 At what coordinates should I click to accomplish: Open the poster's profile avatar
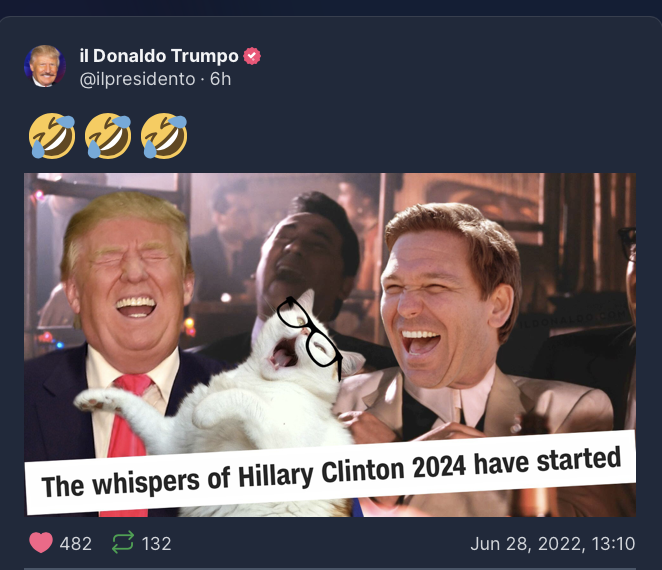tap(45, 66)
